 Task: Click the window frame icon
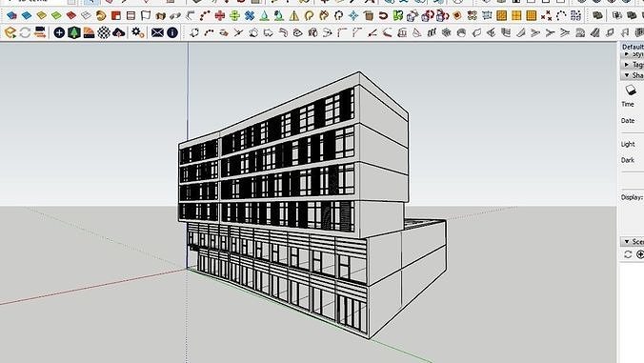coord(131,15)
